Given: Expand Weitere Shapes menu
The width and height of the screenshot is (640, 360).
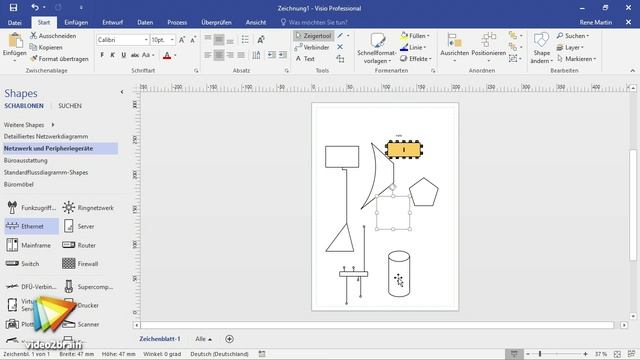Looking at the screenshot, I should [x=29, y=125].
